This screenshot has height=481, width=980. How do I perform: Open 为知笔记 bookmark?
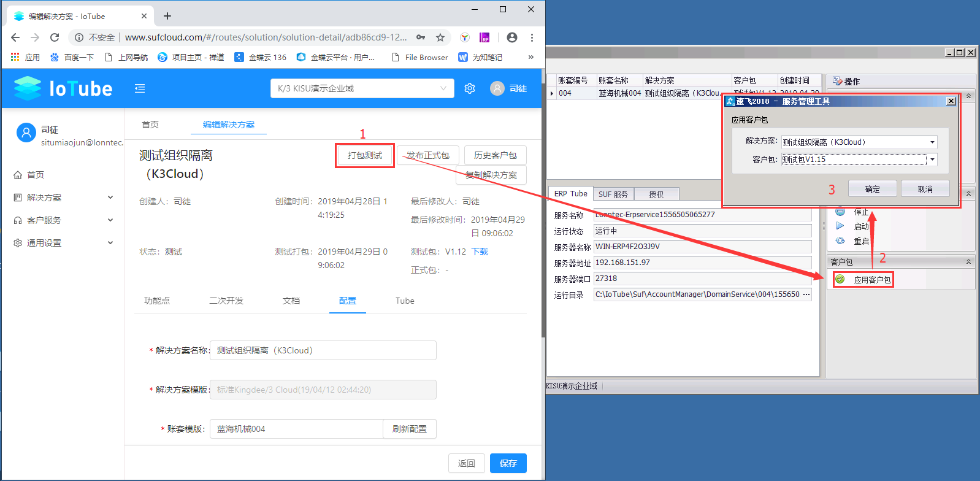480,57
